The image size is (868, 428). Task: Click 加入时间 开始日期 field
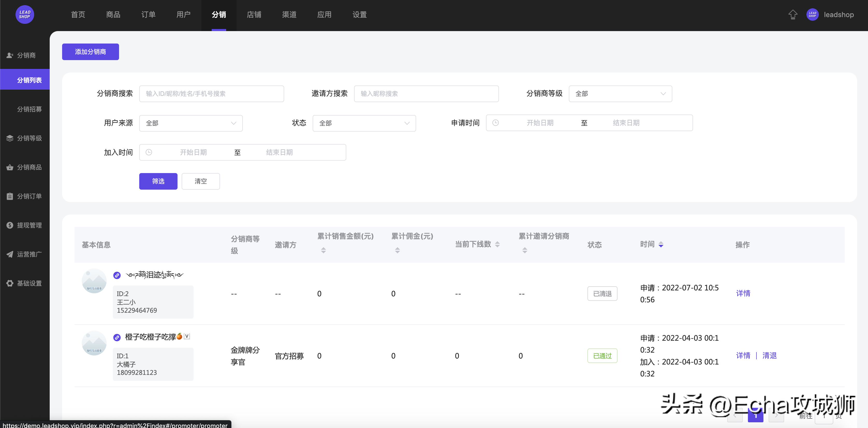[193, 152]
